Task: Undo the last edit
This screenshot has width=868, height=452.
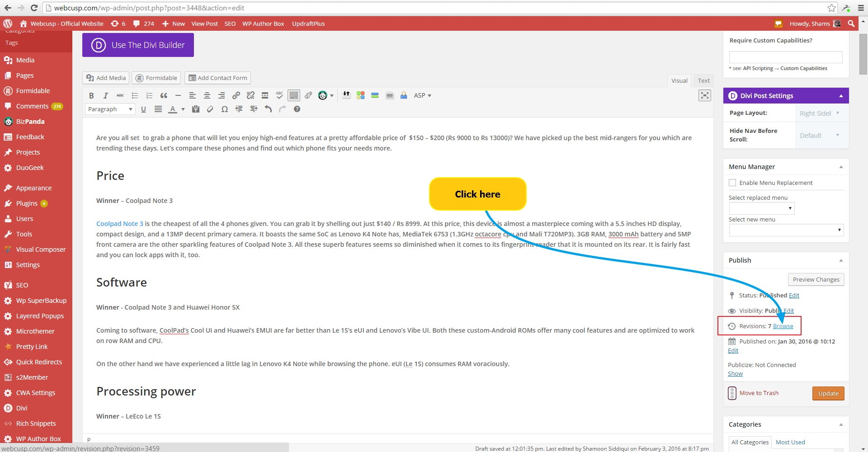Action: click(x=268, y=109)
